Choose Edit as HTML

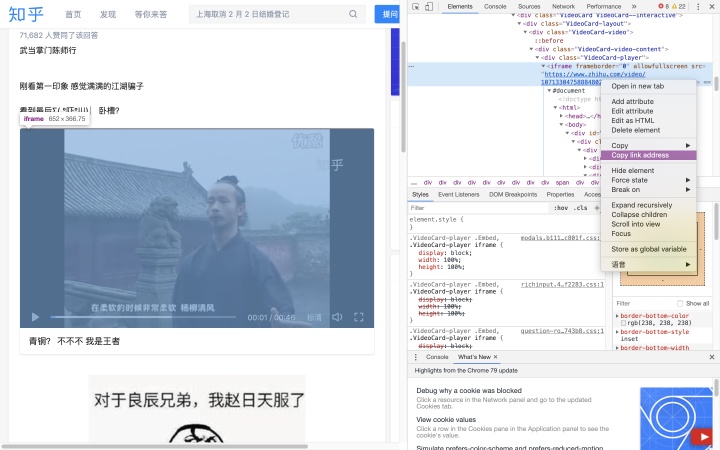(648, 120)
